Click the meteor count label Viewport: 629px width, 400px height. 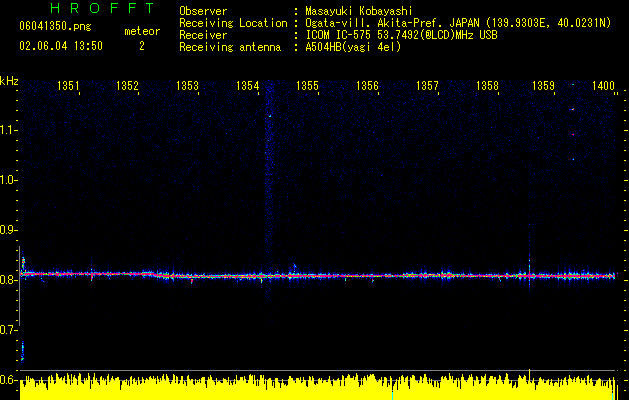142,31
